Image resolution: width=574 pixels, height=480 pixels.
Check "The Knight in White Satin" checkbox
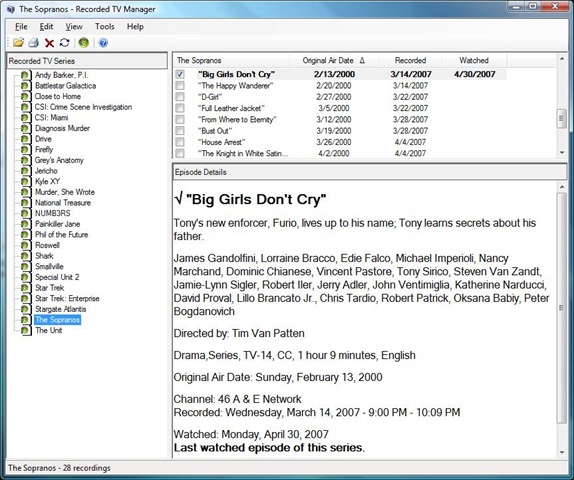tap(180, 153)
